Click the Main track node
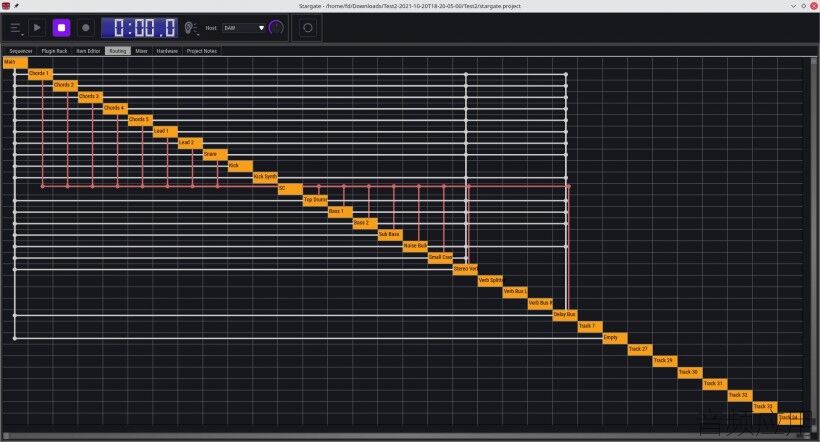This screenshot has width=820, height=442. (15, 63)
